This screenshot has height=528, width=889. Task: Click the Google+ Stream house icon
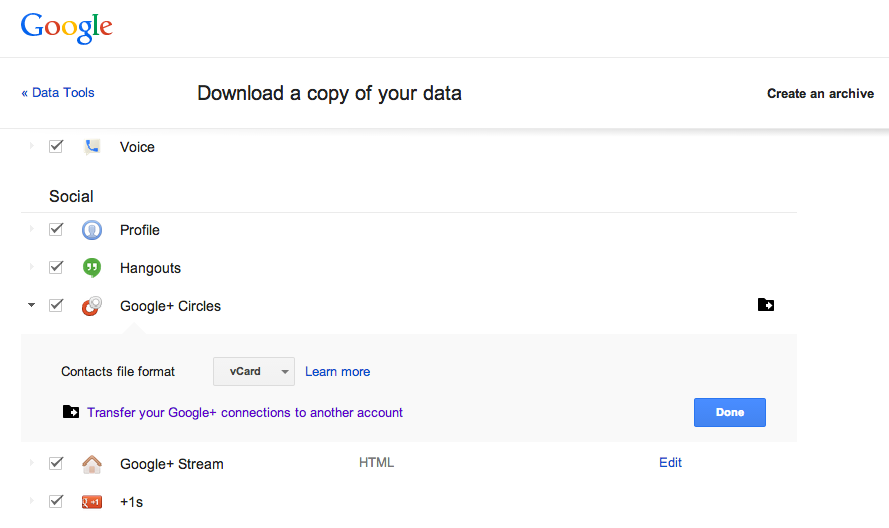point(92,463)
